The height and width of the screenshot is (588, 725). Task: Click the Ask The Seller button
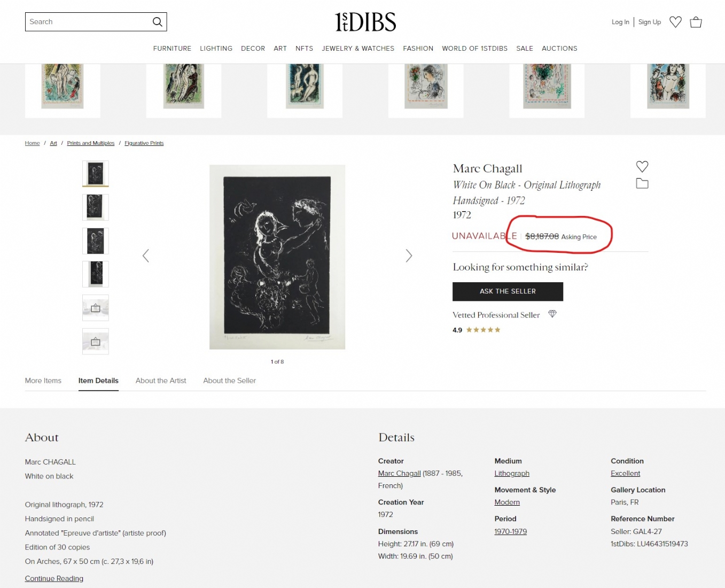pyautogui.click(x=508, y=291)
